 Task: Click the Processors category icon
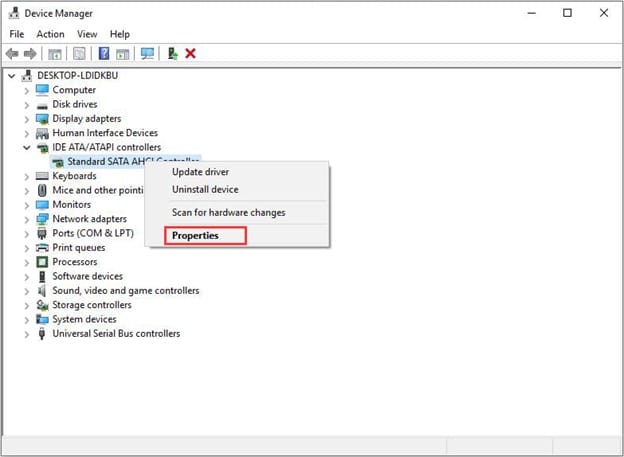point(42,262)
